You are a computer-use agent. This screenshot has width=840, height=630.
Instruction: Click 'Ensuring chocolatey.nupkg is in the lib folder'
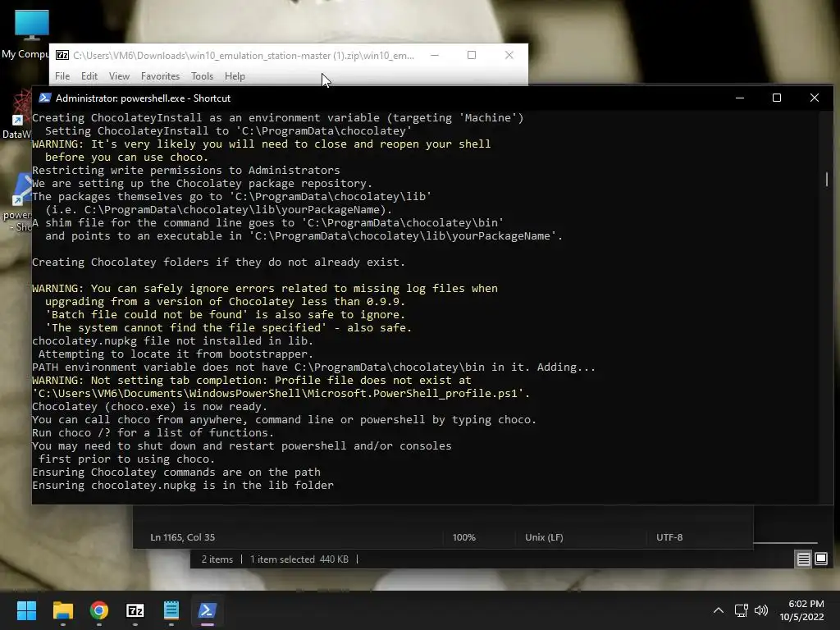[x=183, y=486]
